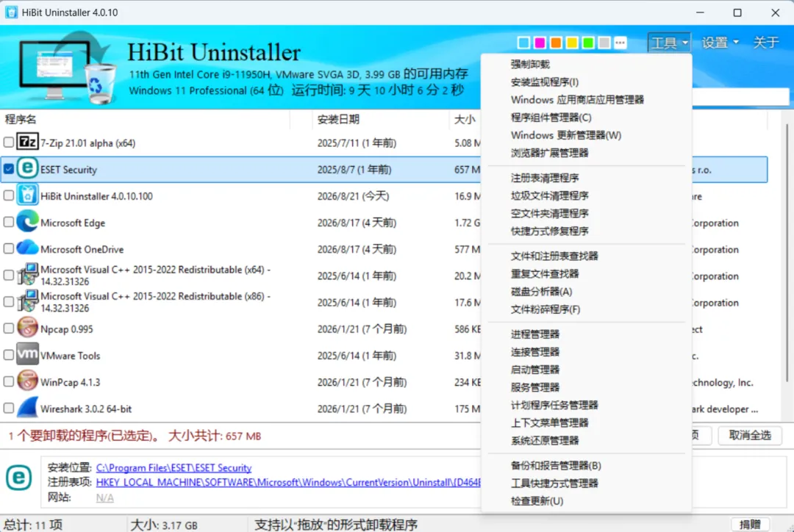794x532 pixels.
Task: Click the ESET Security row icon
Action: (x=27, y=168)
